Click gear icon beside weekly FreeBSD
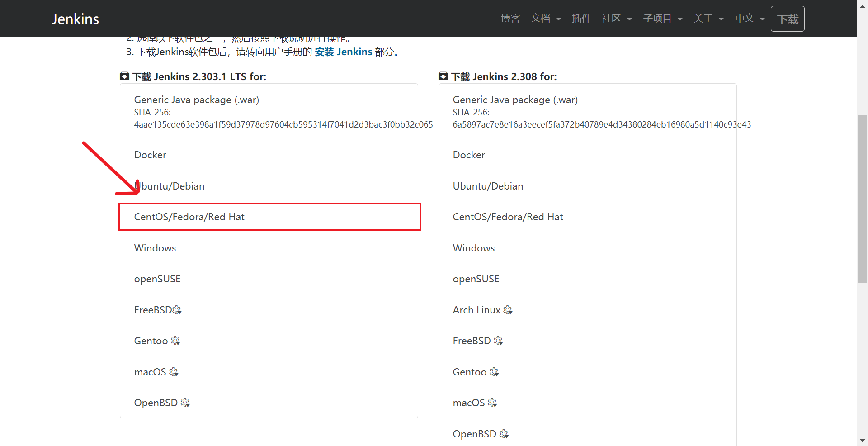The height and width of the screenshot is (446, 868). pyautogui.click(x=498, y=341)
